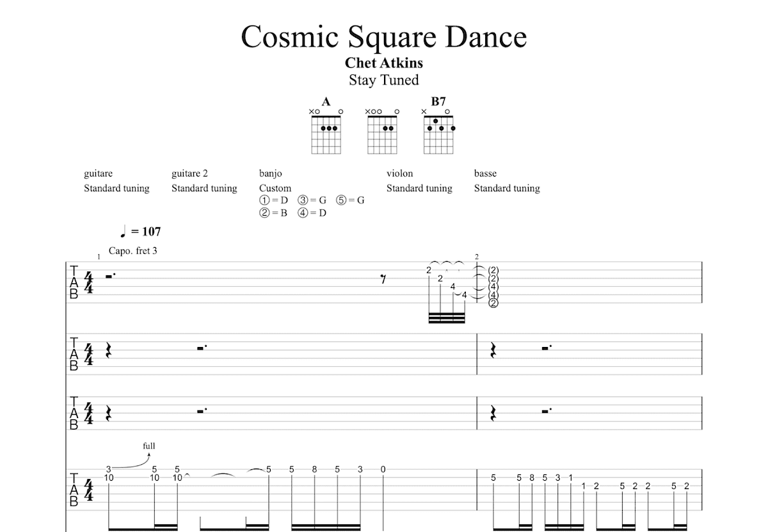Screen dimensions: 768x532
Task: Click the title Cosmic Square Dance
Action: pos(384,36)
